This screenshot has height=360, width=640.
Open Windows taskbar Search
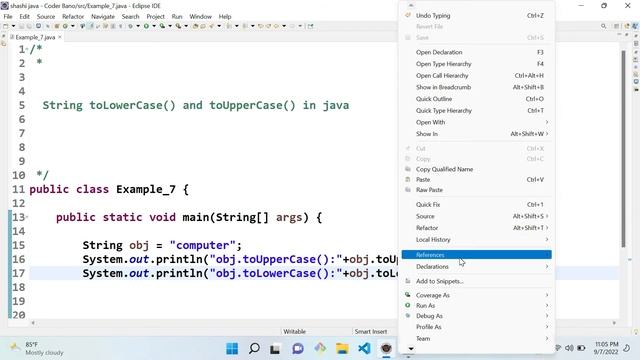pos(254,348)
